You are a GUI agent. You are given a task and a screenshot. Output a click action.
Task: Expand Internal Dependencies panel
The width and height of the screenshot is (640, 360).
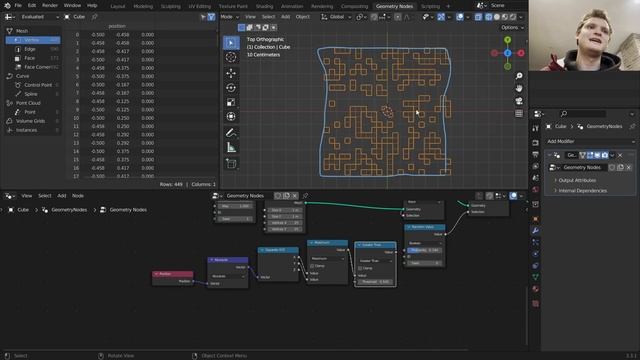point(582,191)
